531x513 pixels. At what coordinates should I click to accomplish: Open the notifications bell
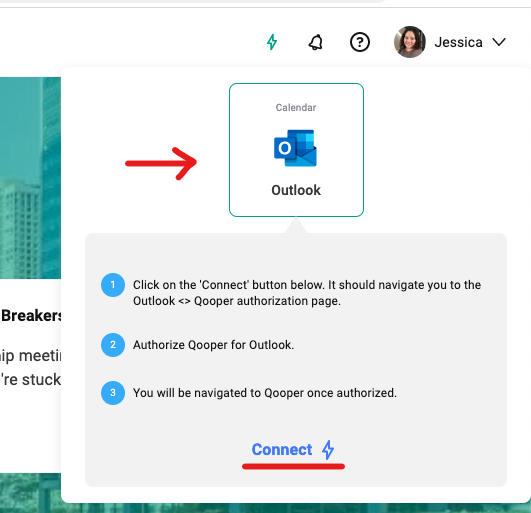(x=316, y=42)
